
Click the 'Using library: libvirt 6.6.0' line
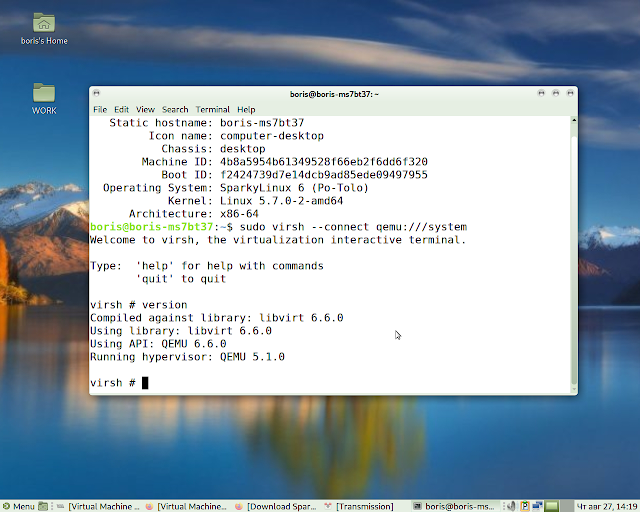(181, 331)
